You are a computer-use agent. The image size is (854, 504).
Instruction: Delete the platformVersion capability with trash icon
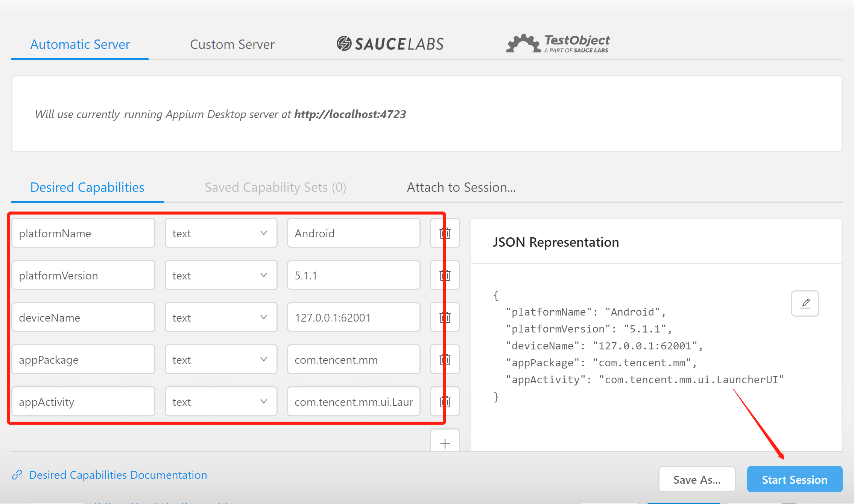pos(445,275)
